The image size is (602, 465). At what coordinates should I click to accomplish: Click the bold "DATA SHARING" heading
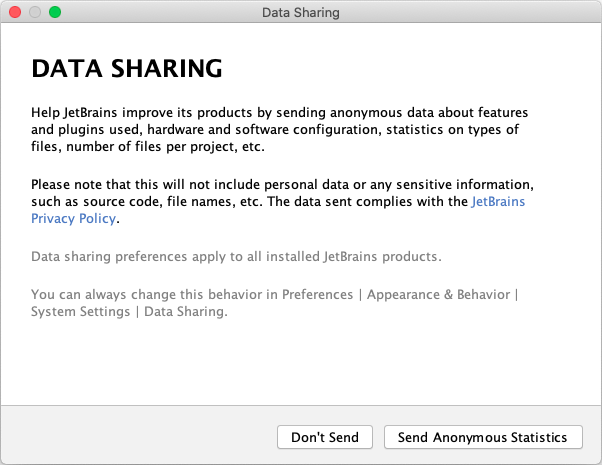pyautogui.click(x=126, y=69)
